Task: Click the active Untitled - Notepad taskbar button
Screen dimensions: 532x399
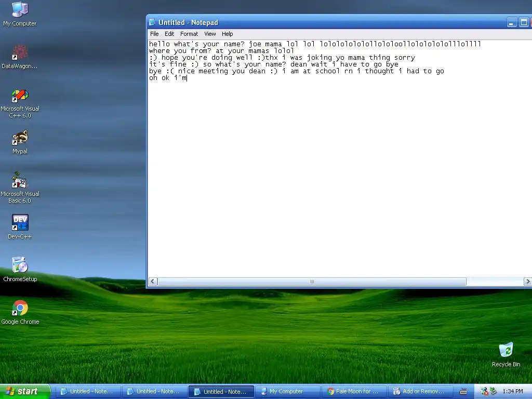Action: tap(221, 392)
